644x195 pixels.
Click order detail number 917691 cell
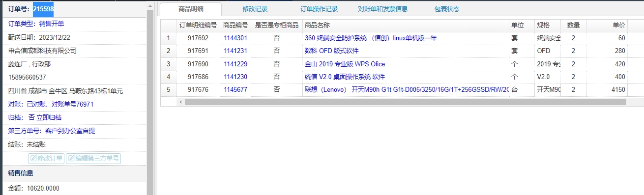[198, 51]
